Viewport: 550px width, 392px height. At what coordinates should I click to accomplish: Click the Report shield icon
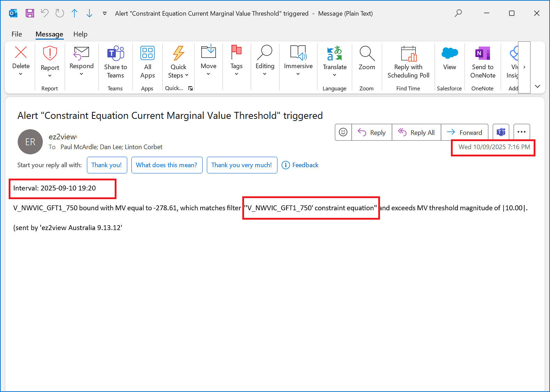(50, 53)
